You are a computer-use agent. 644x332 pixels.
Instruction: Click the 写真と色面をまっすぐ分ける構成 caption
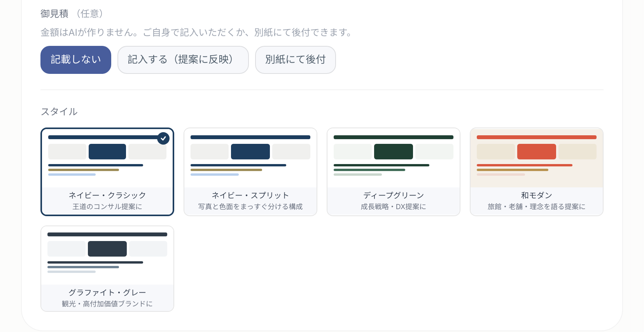coord(250,207)
